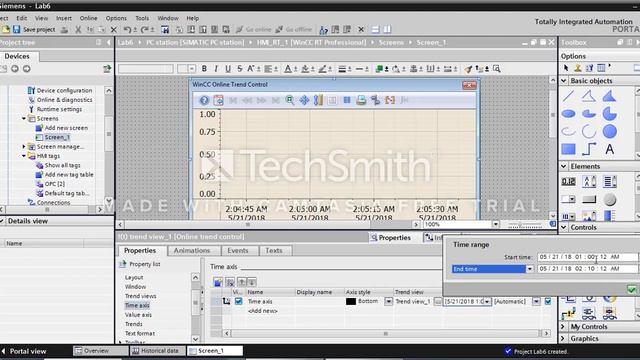Select the Bar element in Toolbox

pos(609,216)
